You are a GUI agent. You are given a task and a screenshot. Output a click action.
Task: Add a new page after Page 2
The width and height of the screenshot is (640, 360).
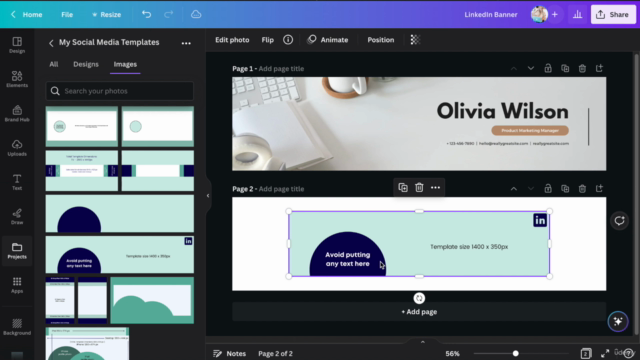(599, 189)
